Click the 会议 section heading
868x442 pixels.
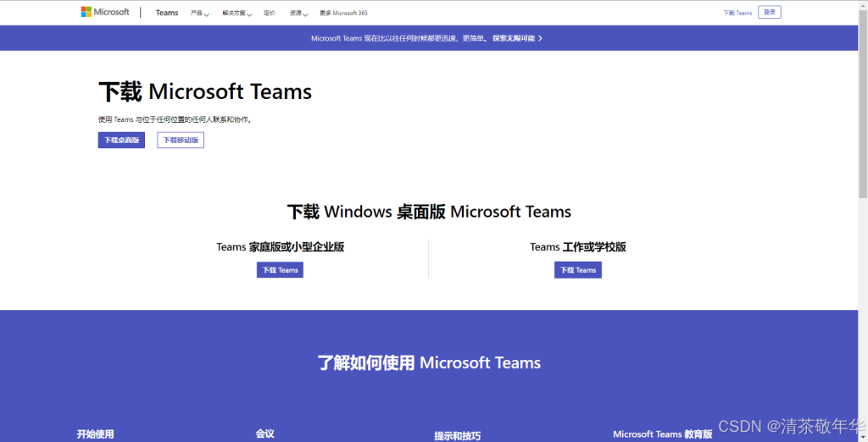click(264, 434)
